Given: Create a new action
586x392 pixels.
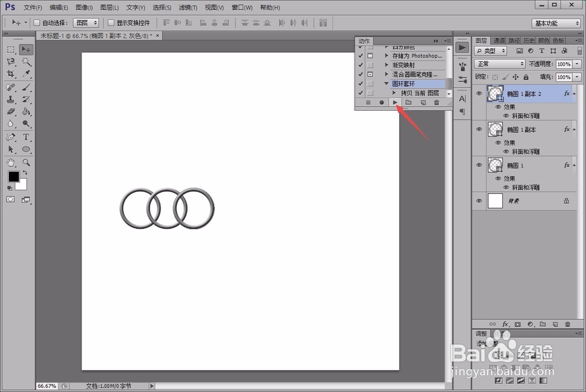Looking at the screenshot, I should pos(423,103).
